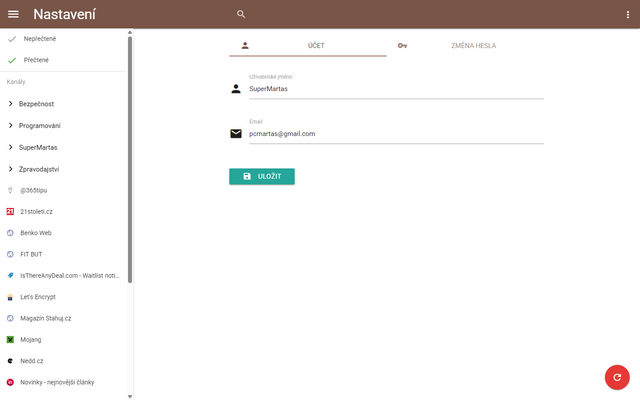Open the hamburger navigation menu

(x=13, y=14)
